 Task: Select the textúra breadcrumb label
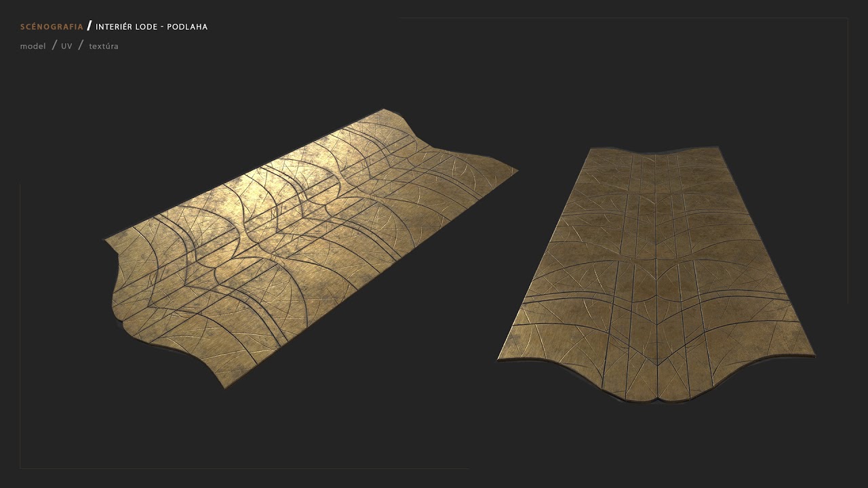pyautogui.click(x=104, y=46)
